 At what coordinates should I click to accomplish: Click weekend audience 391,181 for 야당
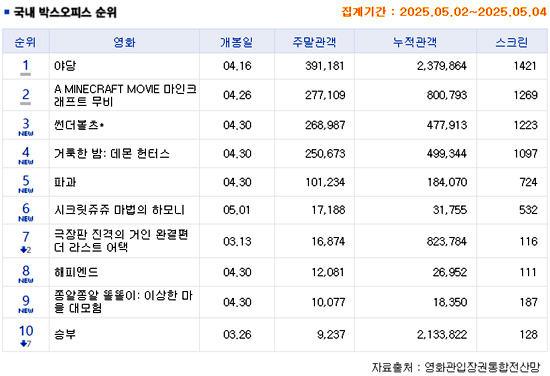324,66
